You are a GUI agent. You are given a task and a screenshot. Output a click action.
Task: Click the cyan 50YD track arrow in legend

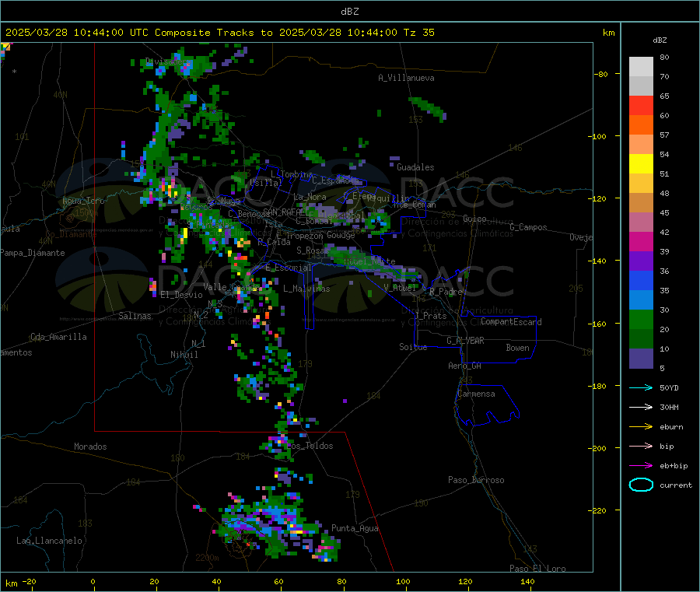641,387
